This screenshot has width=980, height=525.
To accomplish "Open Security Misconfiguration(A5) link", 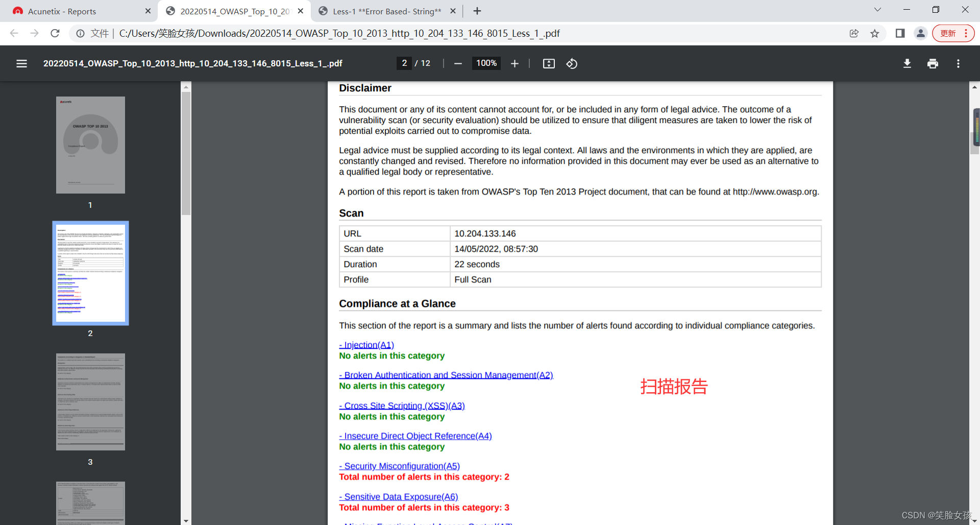I will coord(400,466).
